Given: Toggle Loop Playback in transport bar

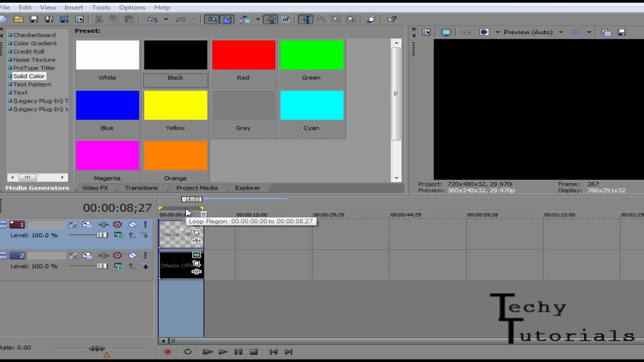Looking at the screenshot, I should tap(188, 352).
